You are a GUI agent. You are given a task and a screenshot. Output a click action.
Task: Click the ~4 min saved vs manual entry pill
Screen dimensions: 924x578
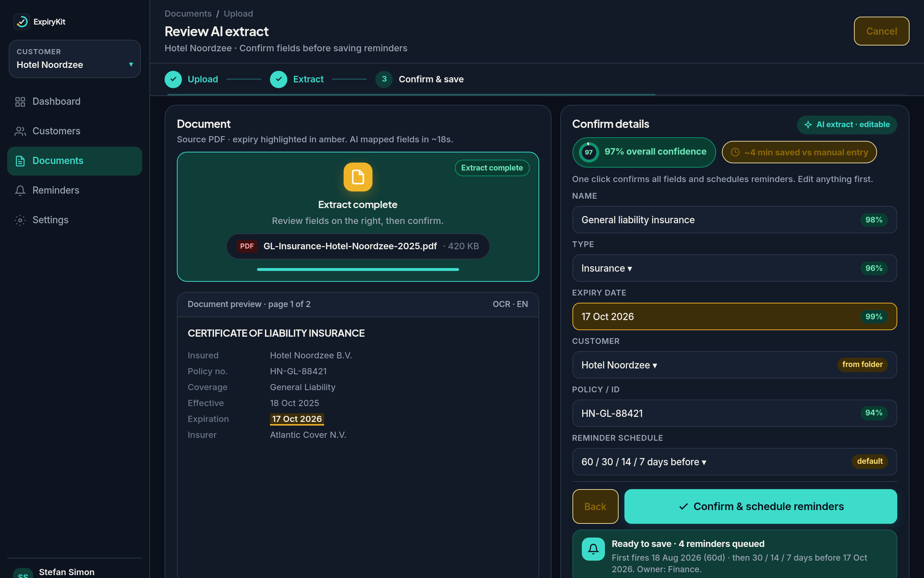799,152
